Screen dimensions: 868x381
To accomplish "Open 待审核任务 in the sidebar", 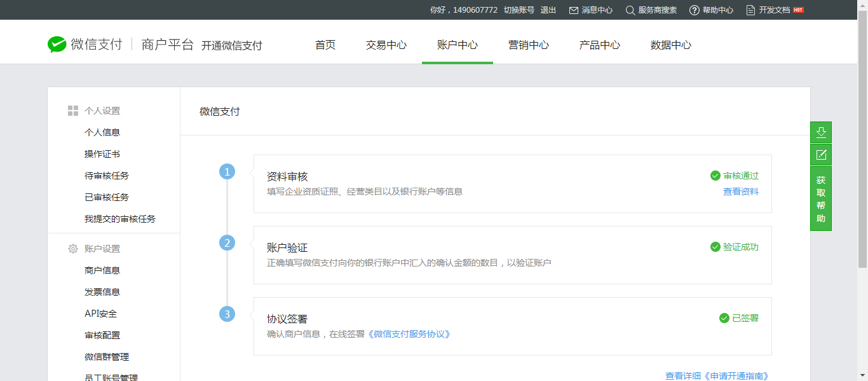I will tap(107, 176).
